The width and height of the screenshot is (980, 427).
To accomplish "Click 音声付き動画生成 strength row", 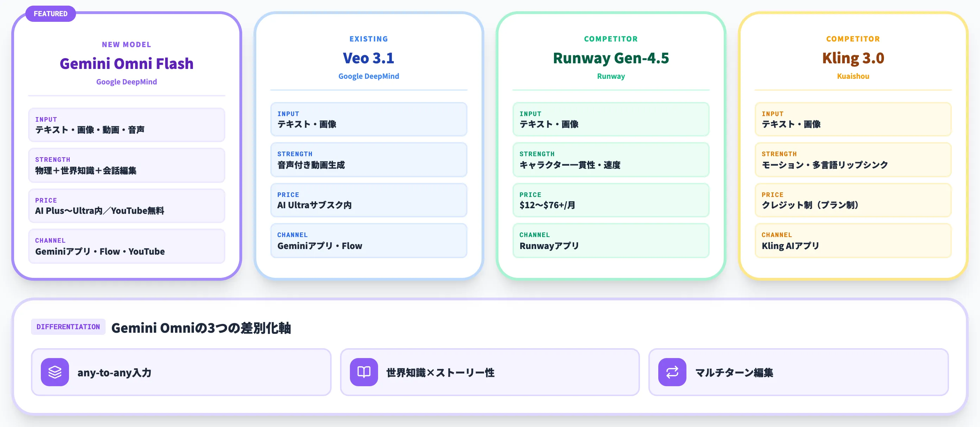I will pos(369,160).
